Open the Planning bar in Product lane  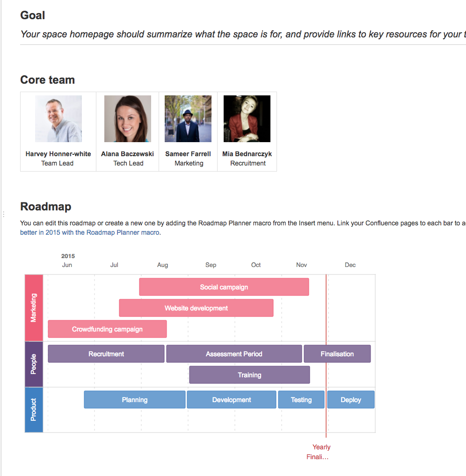coord(135,399)
